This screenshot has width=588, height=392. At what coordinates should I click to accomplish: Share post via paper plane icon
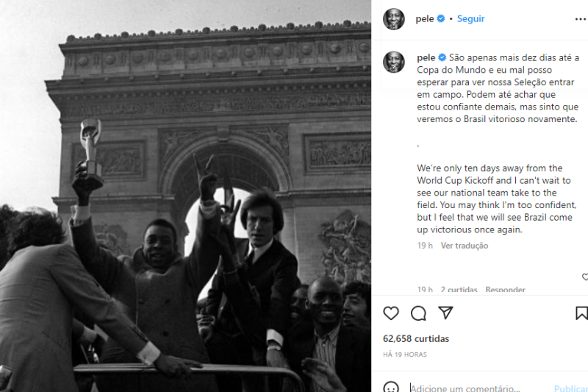[445, 313]
